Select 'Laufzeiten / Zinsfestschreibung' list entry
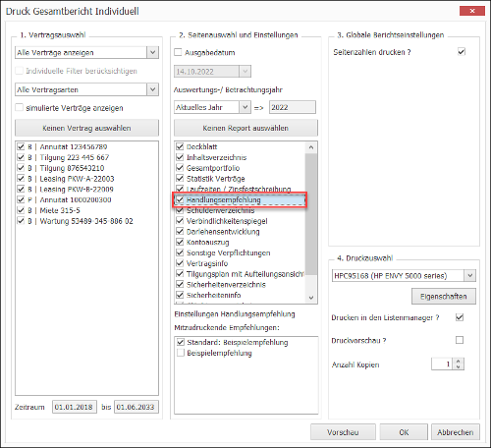 point(239,189)
